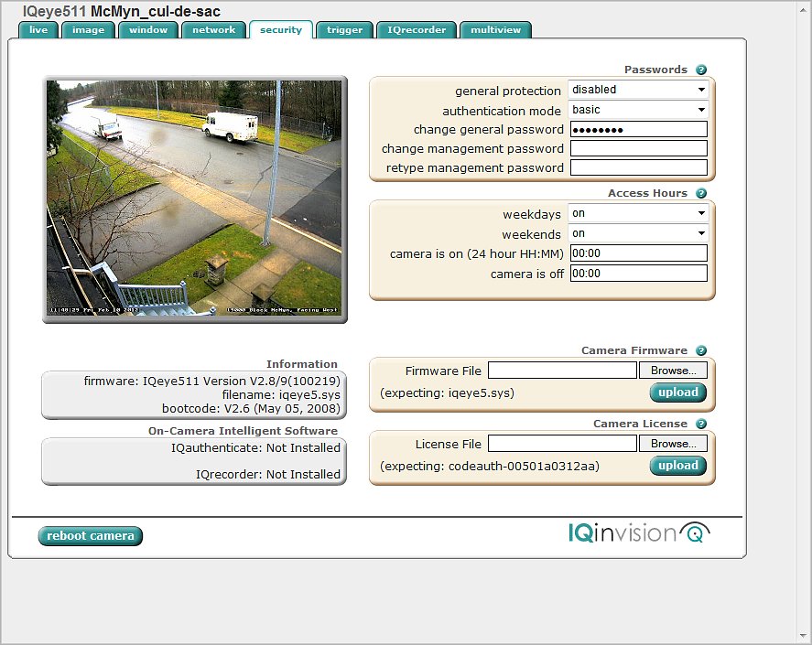
Task: Click the help icon next to Passwords
Action: 701,70
